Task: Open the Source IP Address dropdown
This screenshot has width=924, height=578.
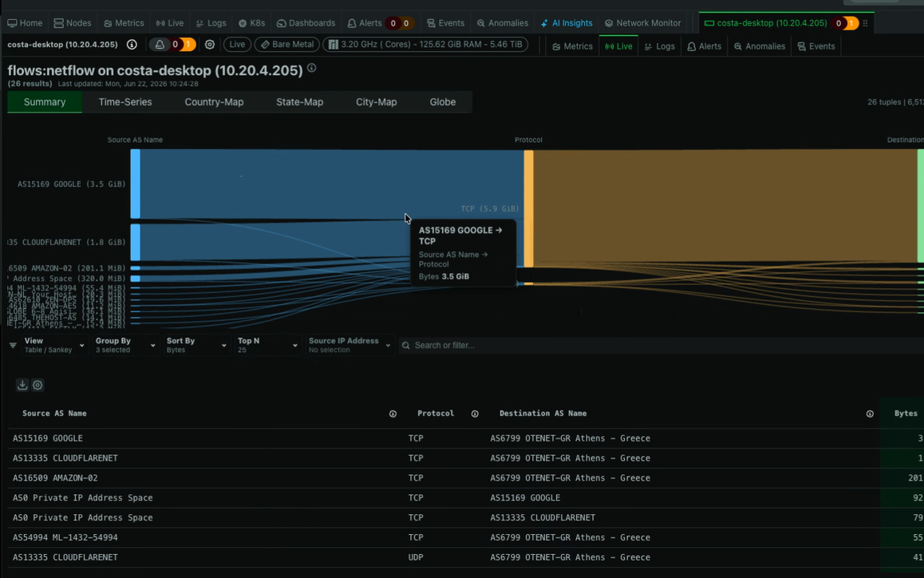Action: (x=349, y=345)
